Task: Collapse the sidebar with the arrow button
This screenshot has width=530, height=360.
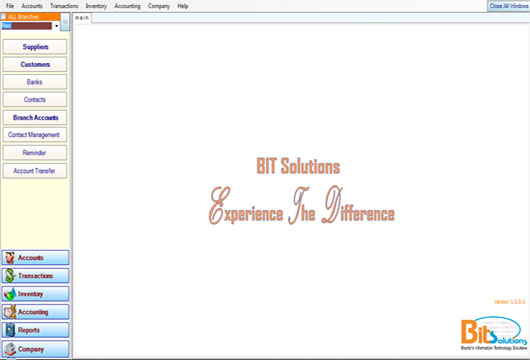Action: pos(65,22)
